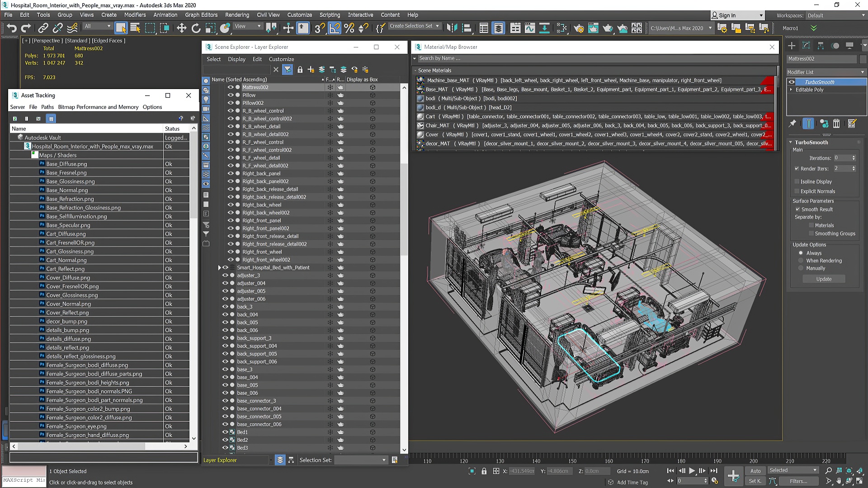The image size is (868, 488).
Task: Open the Select by Name dialog
Action: (x=135, y=28)
